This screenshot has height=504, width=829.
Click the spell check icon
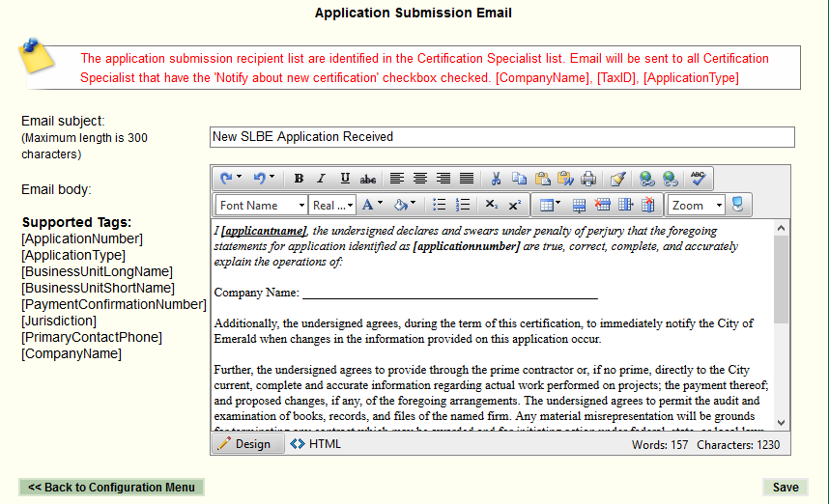tap(699, 179)
